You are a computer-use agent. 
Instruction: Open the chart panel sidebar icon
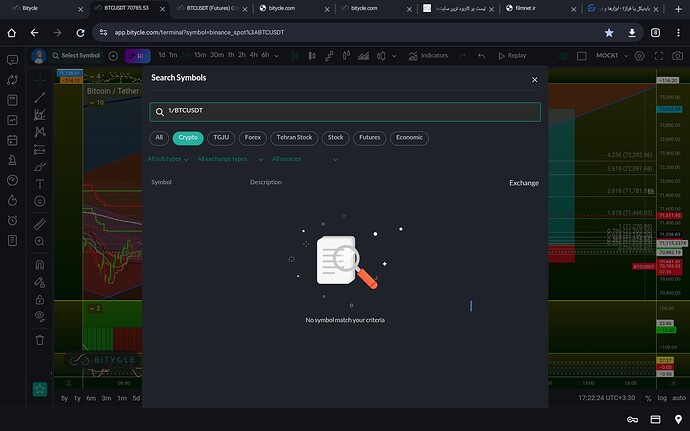coord(12,120)
